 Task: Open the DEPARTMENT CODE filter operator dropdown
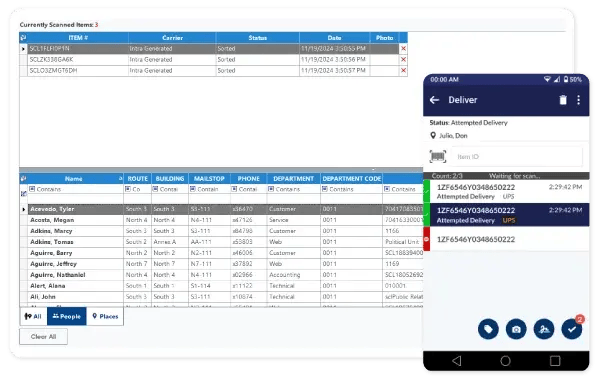(x=324, y=189)
